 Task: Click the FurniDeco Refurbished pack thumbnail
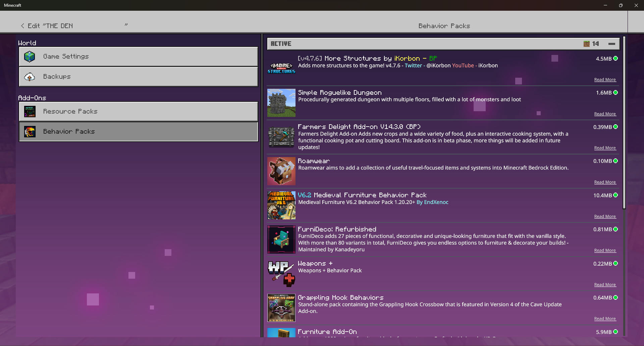[281, 239]
